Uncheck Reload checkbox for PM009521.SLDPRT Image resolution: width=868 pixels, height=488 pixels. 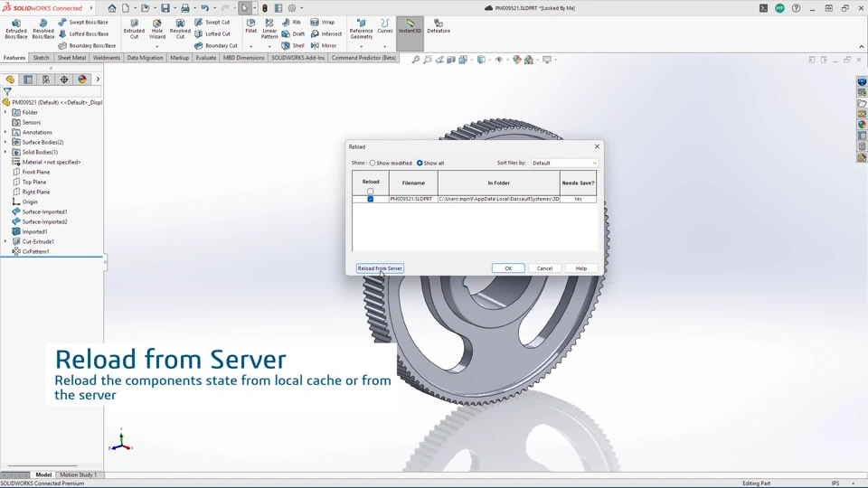click(x=371, y=199)
